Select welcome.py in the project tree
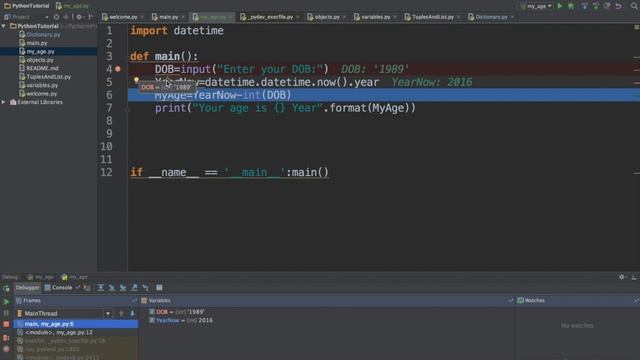The height and width of the screenshot is (360, 640). (x=42, y=94)
